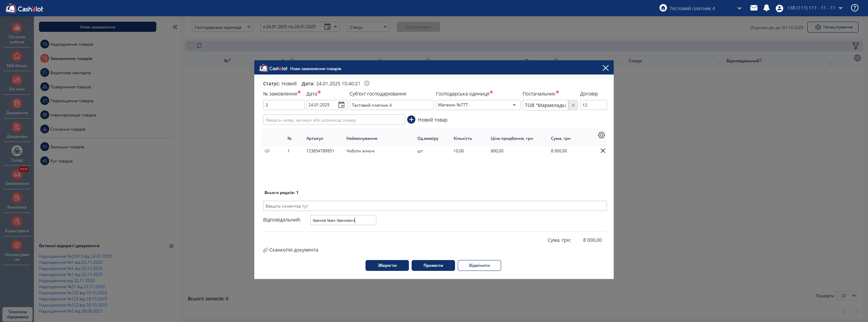This screenshot has height=322, width=868.
Task: Open Мій бізнес sidebar section
Action: click(x=17, y=59)
